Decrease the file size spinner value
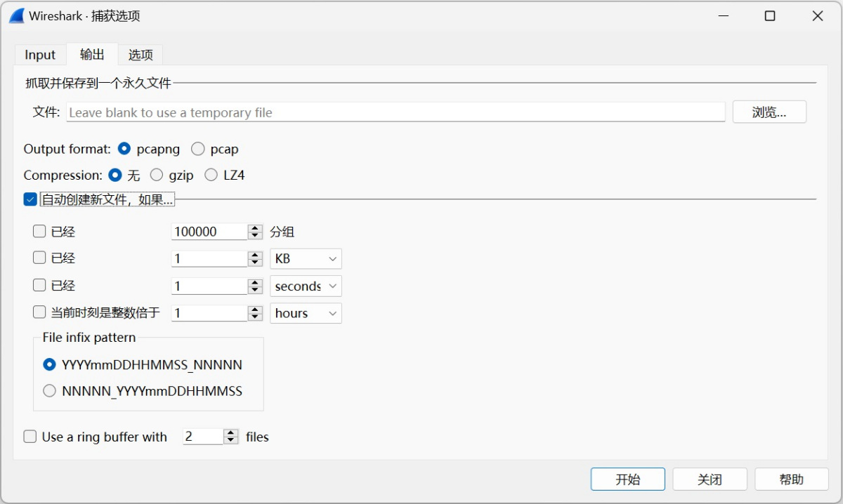The width and height of the screenshot is (843, 504). [x=255, y=263]
